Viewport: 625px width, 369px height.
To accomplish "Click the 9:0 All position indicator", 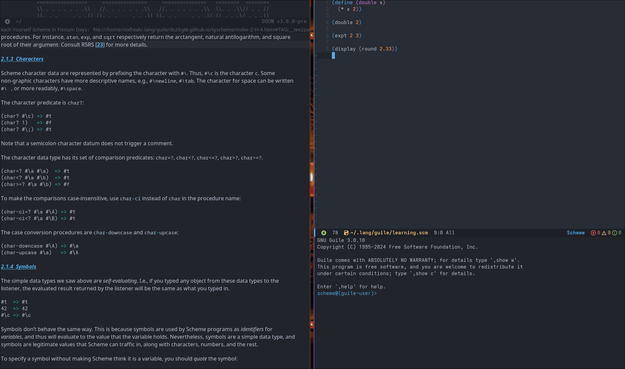I will pos(444,233).
